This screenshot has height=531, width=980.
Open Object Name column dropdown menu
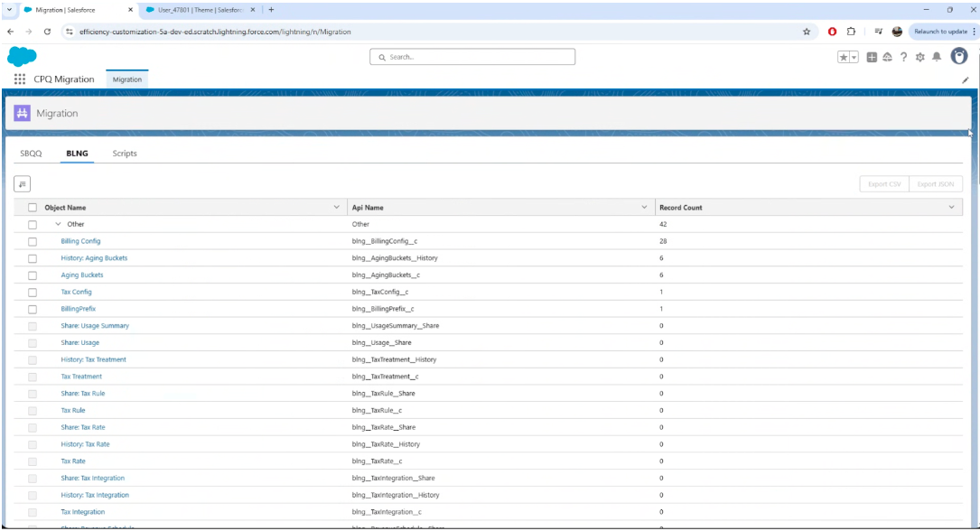tap(337, 208)
